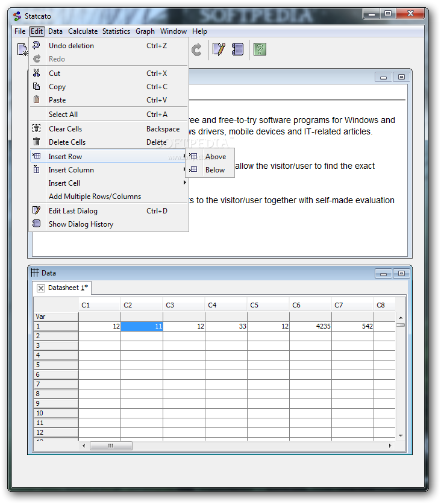Screen dimensions: 441x504
Task: Click the icon beside Above in submenu
Action: click(x=193, y=156)
